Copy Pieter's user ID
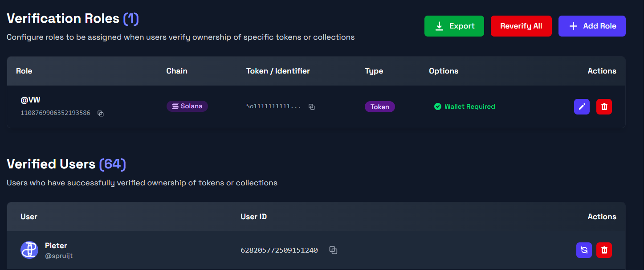 [333, 250]
